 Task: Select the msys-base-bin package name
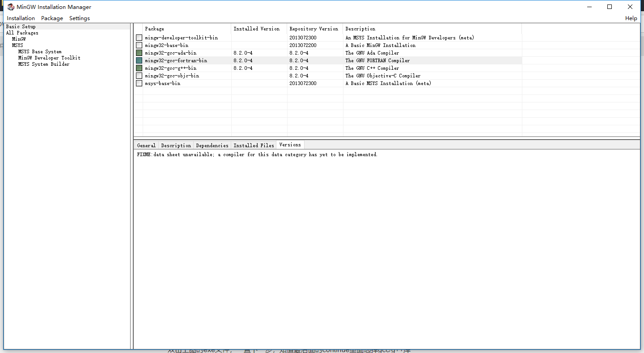coord(163,83)
